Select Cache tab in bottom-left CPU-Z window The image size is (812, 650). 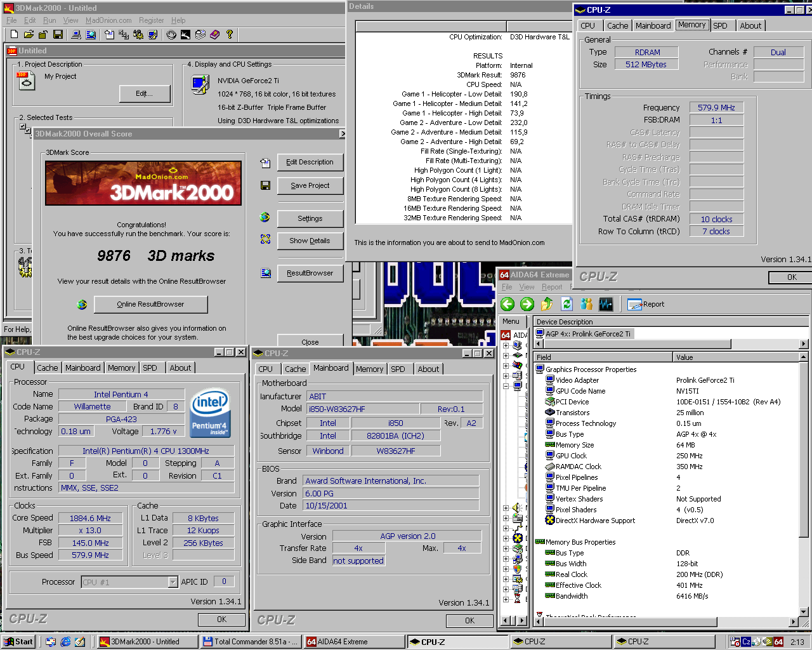[x=47, y=368]
